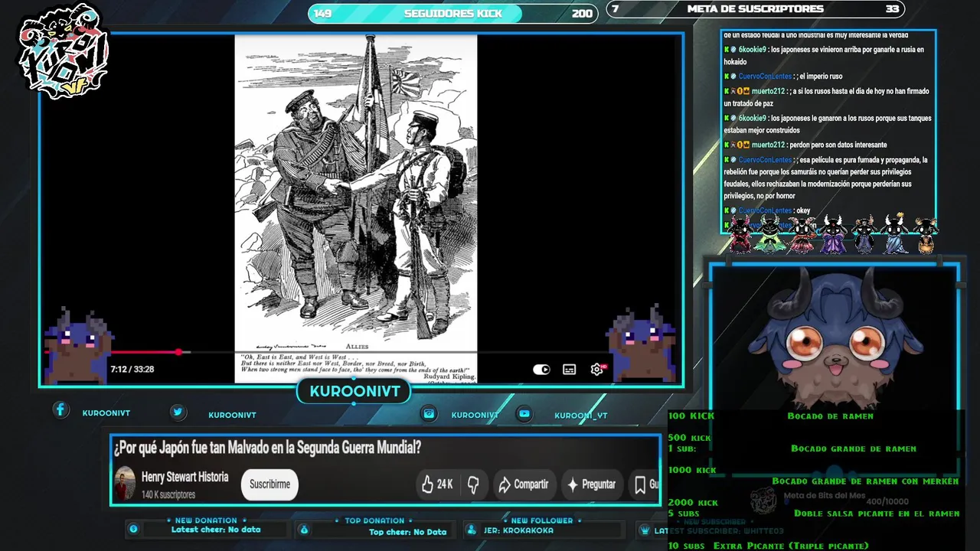Click the Suscribirme button

pyautogui.click(x=269, y=484)
